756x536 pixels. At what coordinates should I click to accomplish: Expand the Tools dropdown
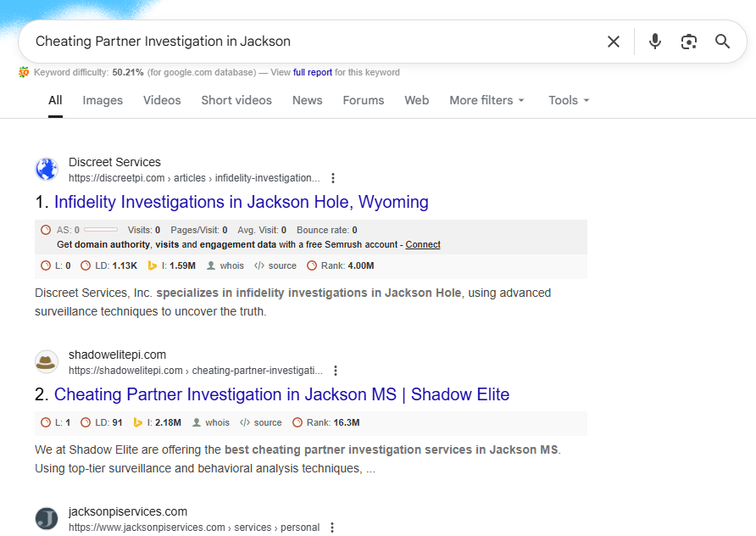(x=568, y=100)
